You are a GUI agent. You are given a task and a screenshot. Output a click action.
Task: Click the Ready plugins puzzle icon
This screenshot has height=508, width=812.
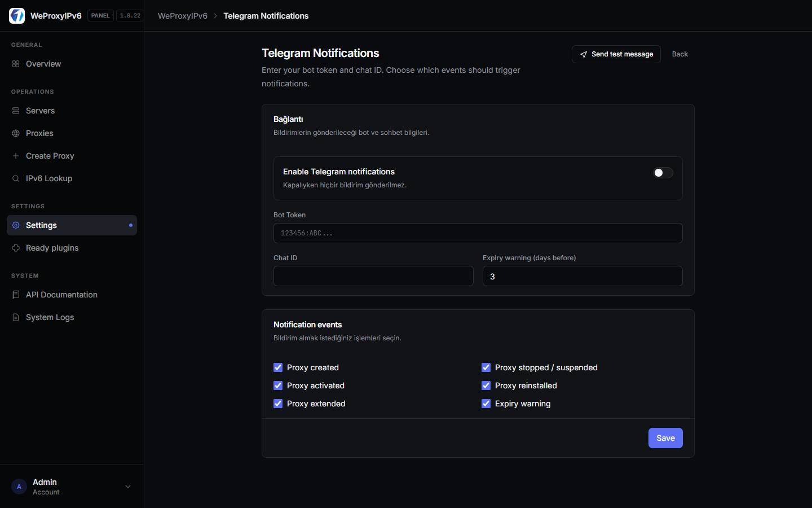pos(16,248)
